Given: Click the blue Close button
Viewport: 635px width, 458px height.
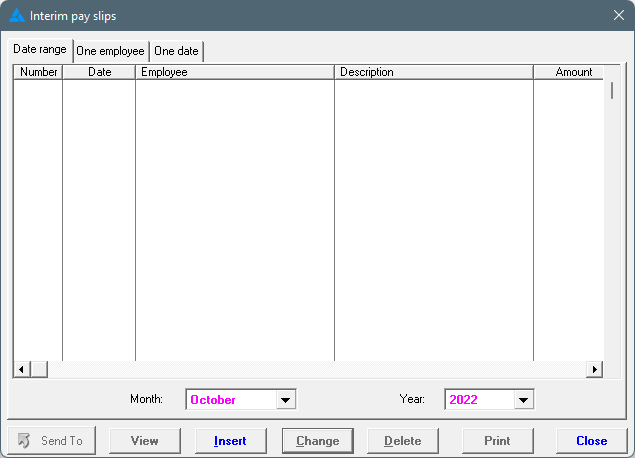Looking at the screenshot, I should [592, 441].
